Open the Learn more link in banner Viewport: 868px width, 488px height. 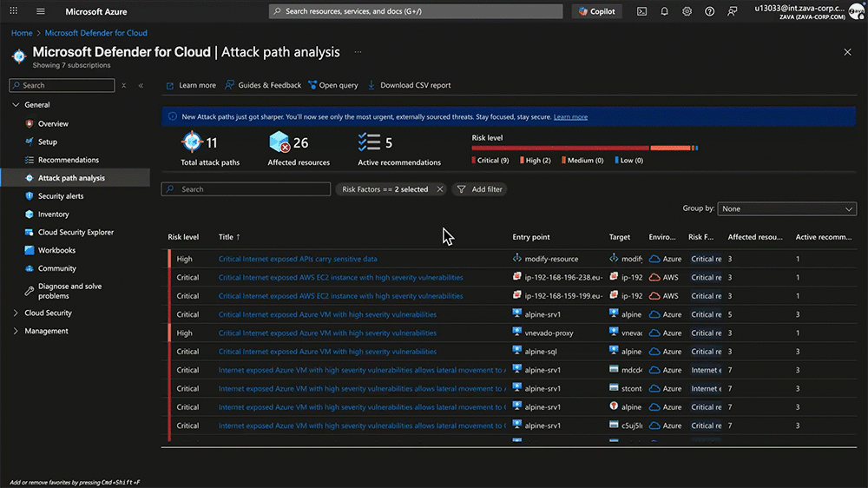pyautogui.click(x=570, y=116)
